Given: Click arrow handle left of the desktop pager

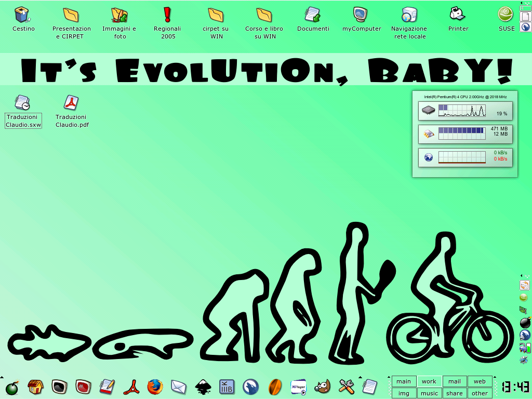Looking at the screenshot, I should 389,377.
